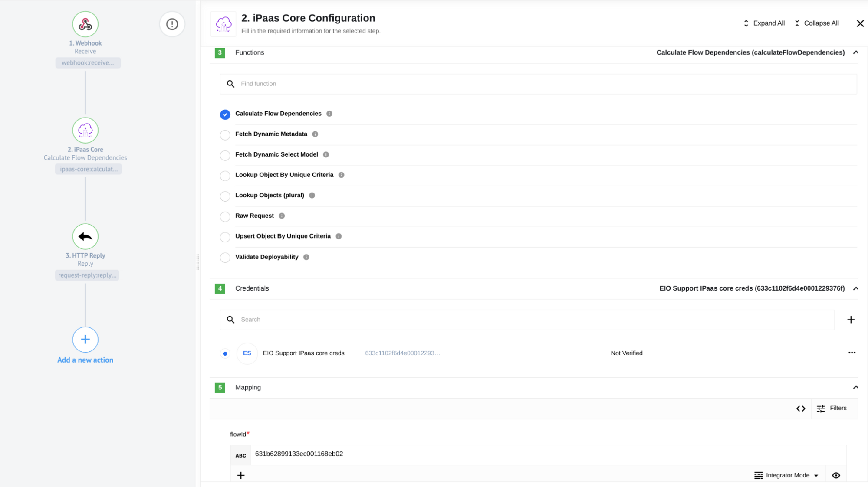Open the mapping Filters

[x=831, y=409]
